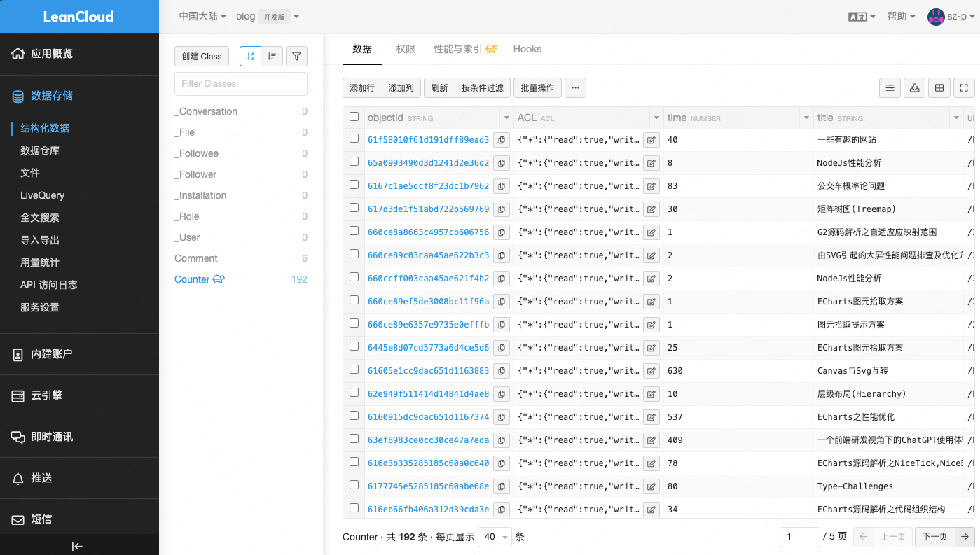
Task: Edit ACL for the Canvas与Svg互转 row
Action: pos(651,371)
